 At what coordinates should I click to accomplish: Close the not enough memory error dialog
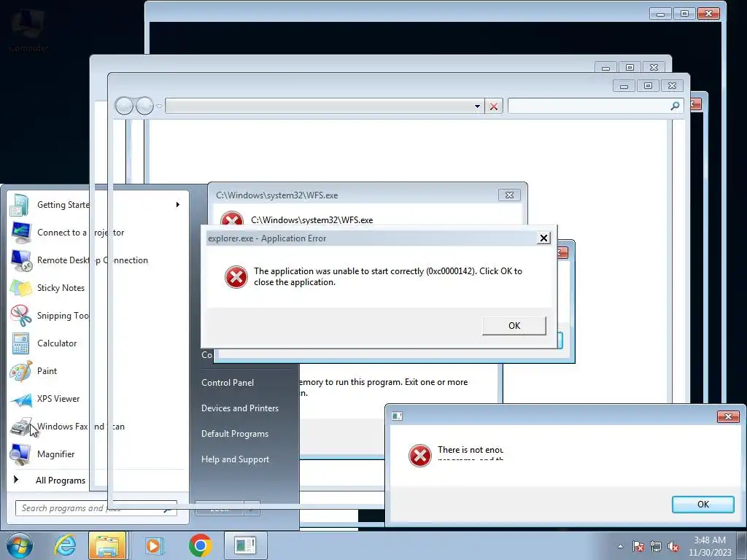[728, 416]
